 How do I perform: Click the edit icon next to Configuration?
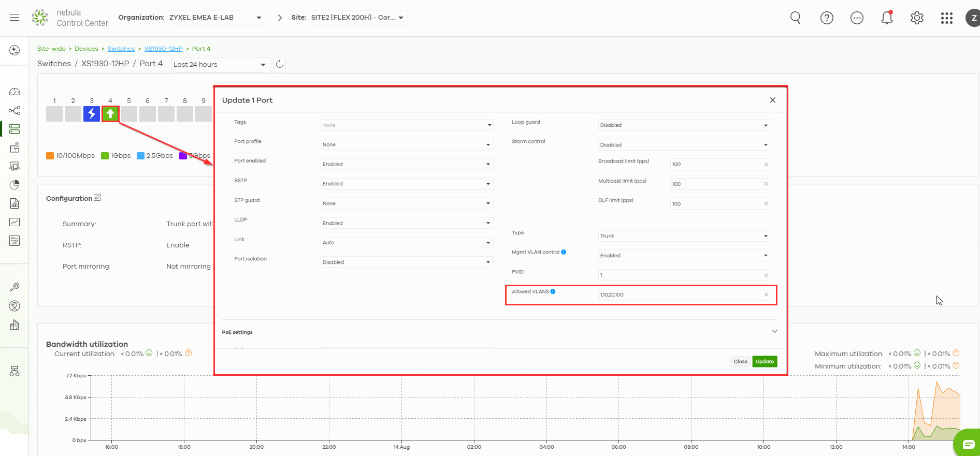point(97,198)
